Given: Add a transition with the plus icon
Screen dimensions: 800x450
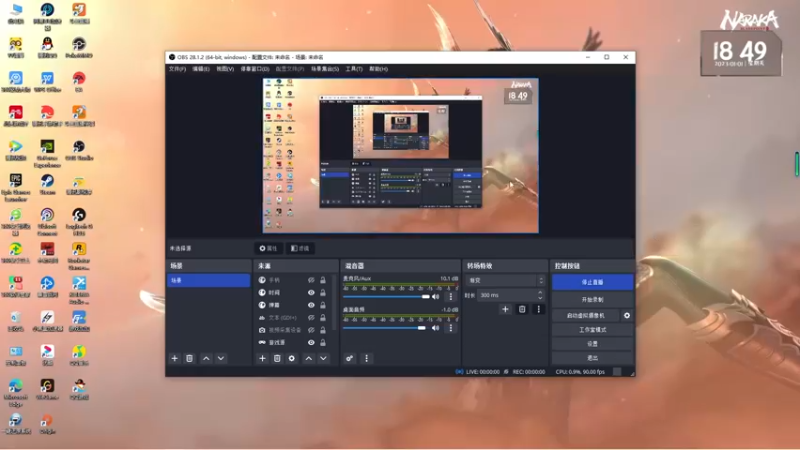Looking at the screenshot, I should click(505, 309).
